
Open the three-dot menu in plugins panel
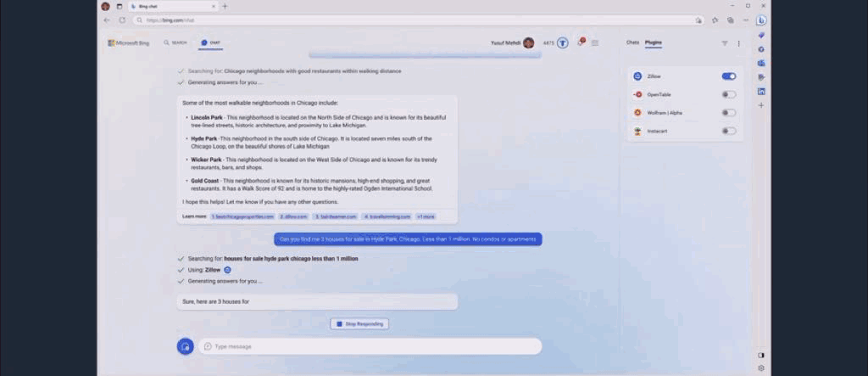pos(738,43)
